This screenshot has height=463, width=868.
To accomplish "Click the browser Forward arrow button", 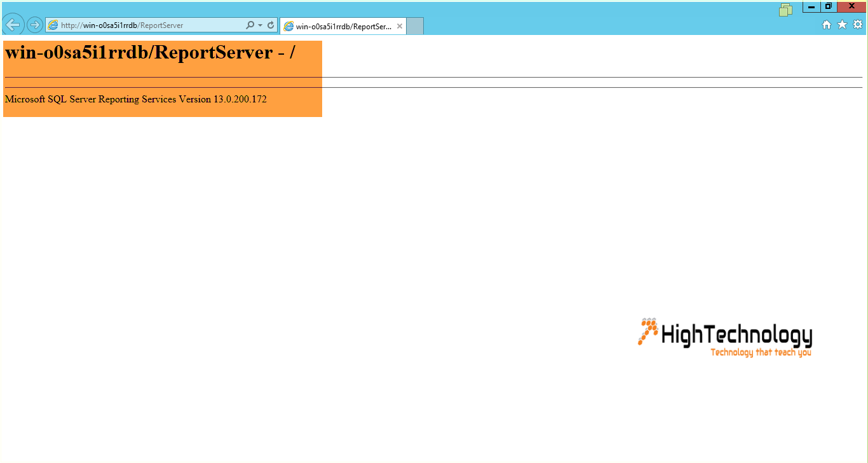I will 35,25.
